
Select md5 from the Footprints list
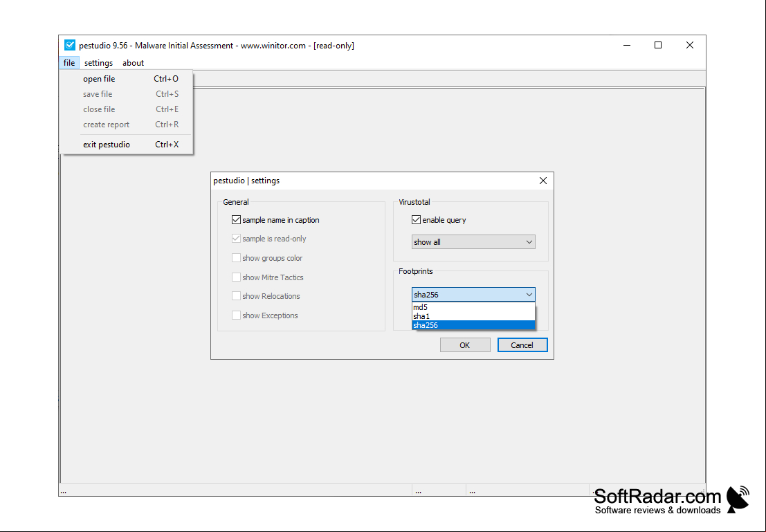click(x=473, y=307)
